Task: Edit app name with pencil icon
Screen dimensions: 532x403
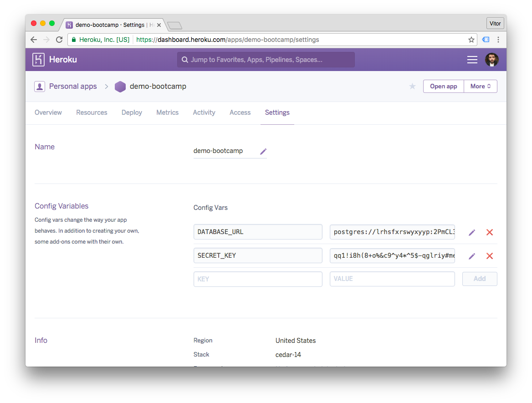Action: click(x=263, y=151)
